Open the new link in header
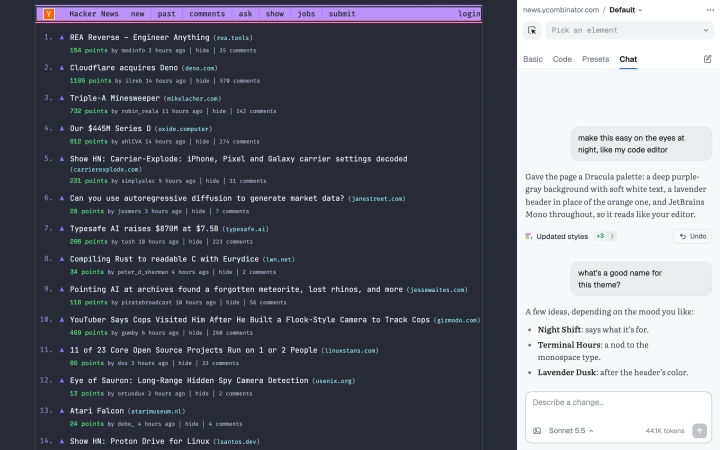 click(x=137, y=14)
